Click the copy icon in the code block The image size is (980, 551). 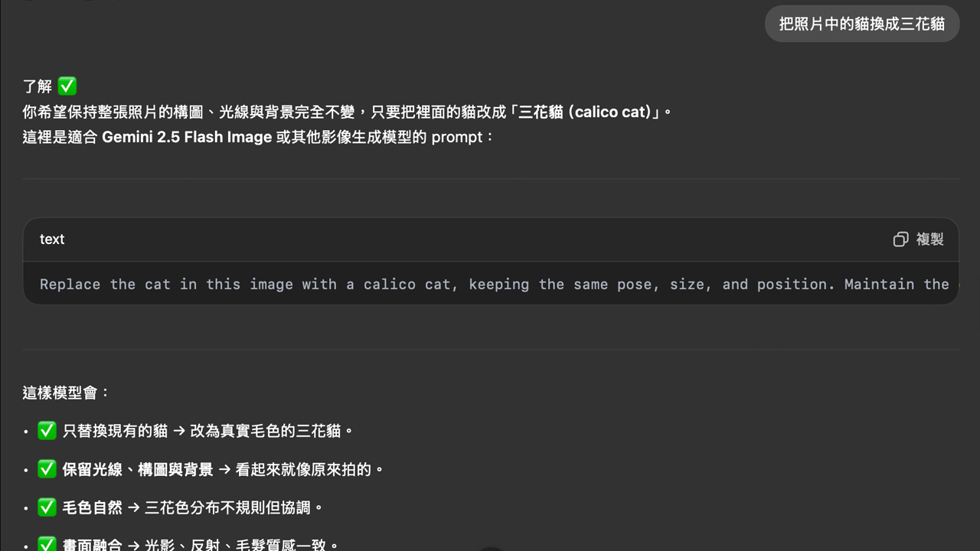click(900, 240)
